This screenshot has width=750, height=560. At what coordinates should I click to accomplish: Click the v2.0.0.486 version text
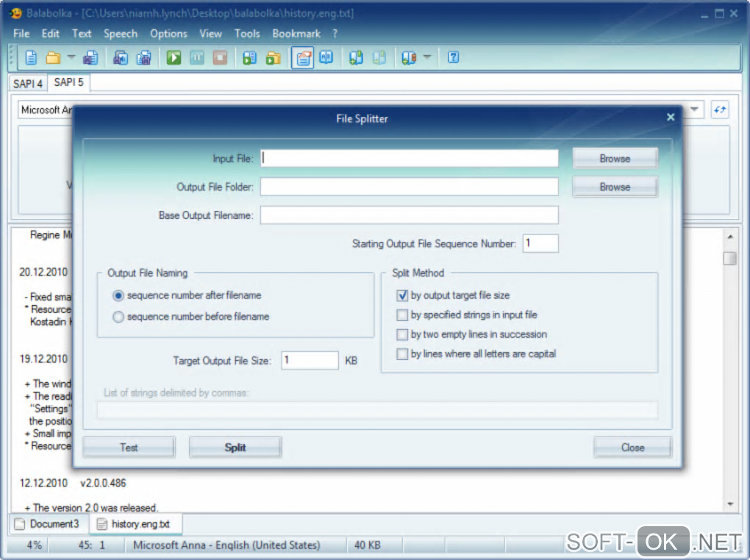click(x=104, y=483)
